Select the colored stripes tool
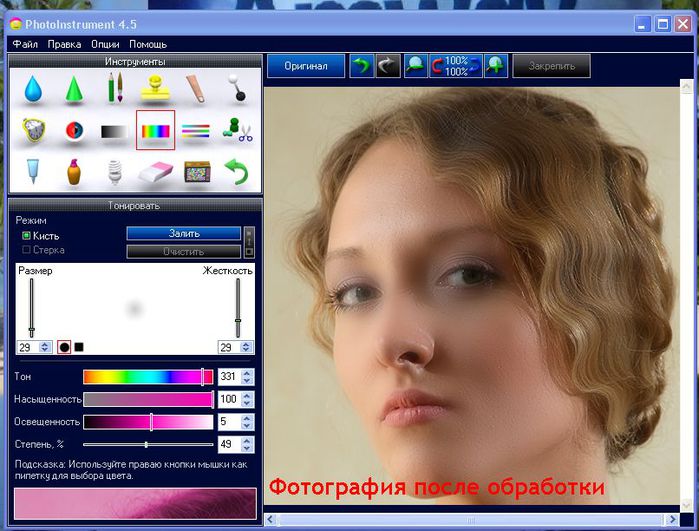 click(196, 131)
